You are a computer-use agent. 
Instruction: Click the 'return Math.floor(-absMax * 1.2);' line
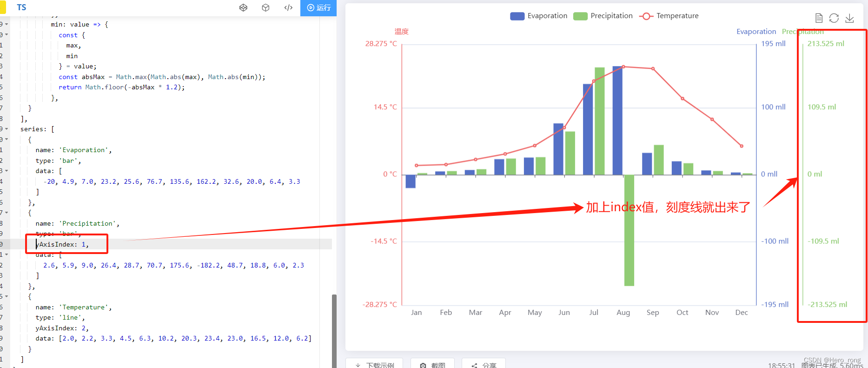pyautogui.click(x=121, y=87)
